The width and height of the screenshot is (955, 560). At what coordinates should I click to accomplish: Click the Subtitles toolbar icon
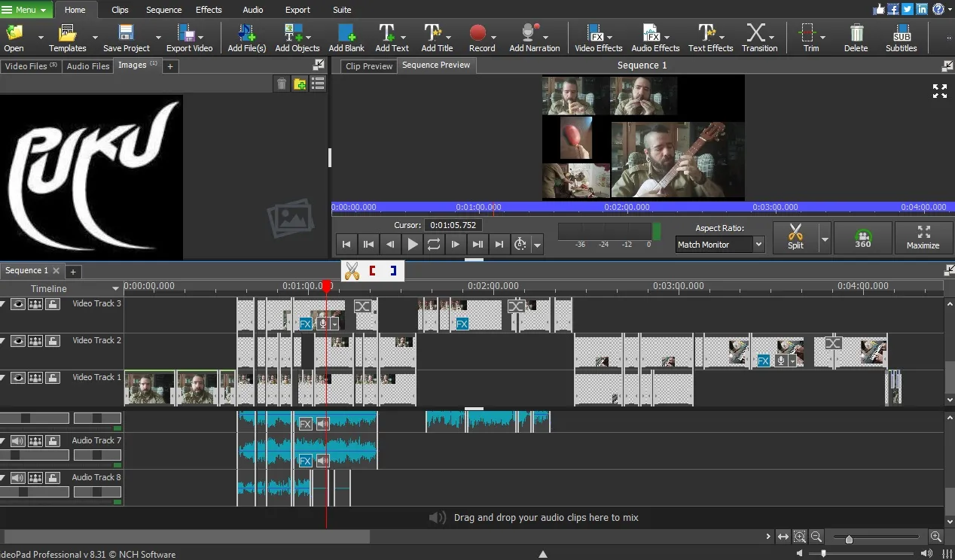pos(902,38)
